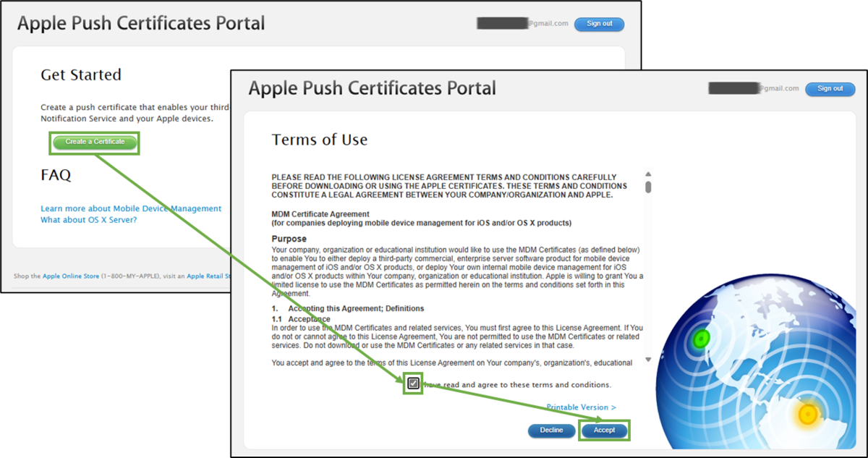868x458 pixels.
Task: Click the 1.1 Acceptance heading
Action: tap(301, 319)
